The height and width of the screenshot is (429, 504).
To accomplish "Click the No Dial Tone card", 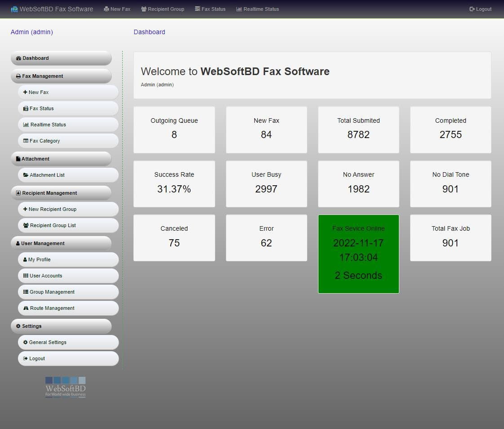I will [451, 184].
